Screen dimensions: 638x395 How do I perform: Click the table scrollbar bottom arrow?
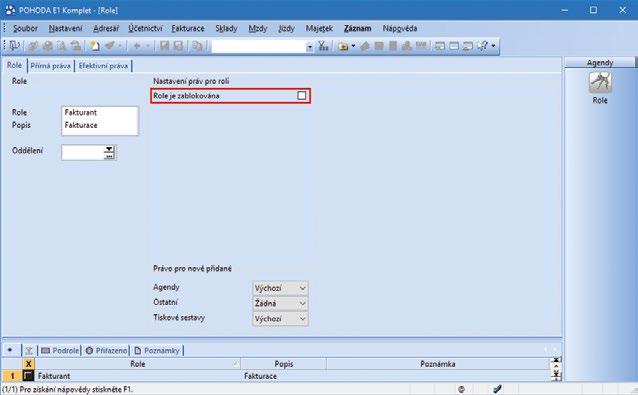click(x=556, y=378)
